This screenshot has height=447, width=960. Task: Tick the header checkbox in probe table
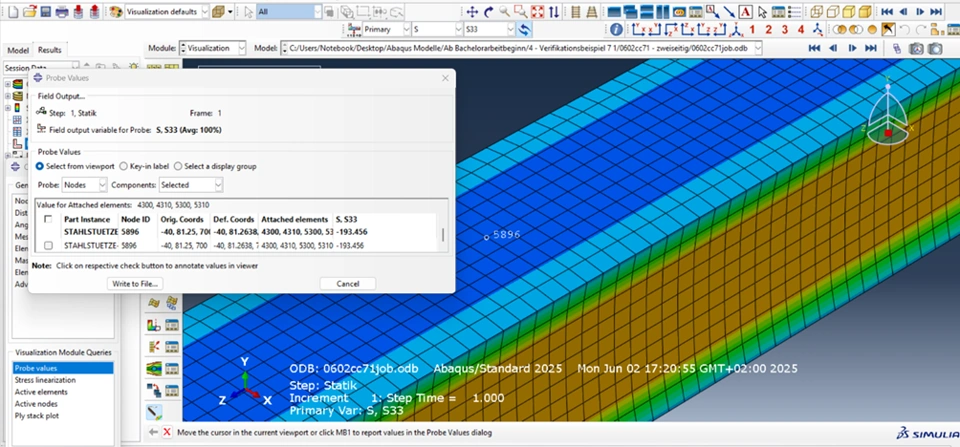tap(48, 219)
